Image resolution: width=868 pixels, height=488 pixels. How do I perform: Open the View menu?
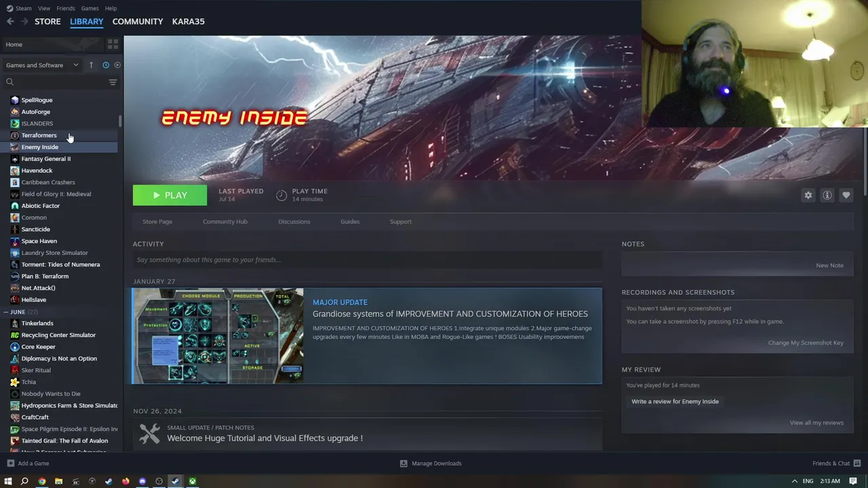(x=44, y=8)
